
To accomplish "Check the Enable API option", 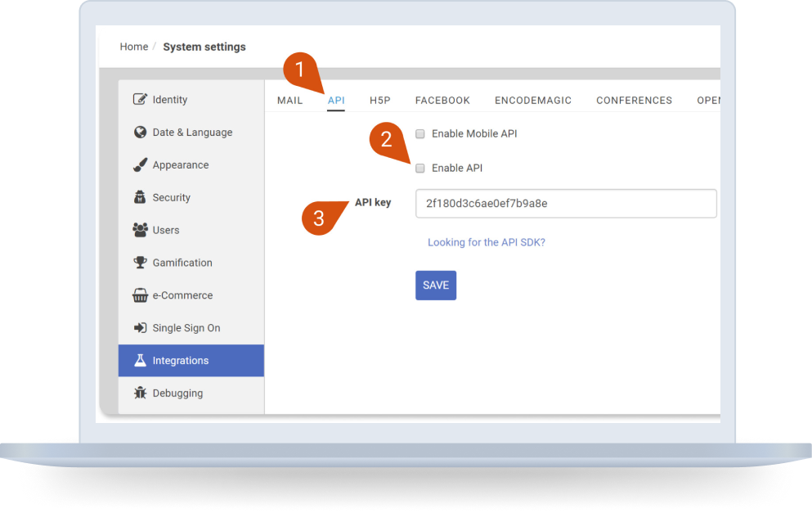I will coord(420,168).
